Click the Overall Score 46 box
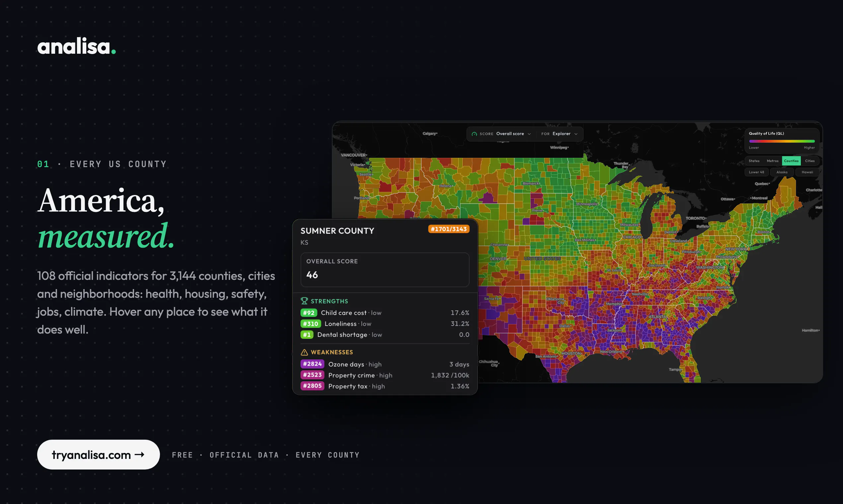The height and width of the screenshot is (504, 843). 385,270
